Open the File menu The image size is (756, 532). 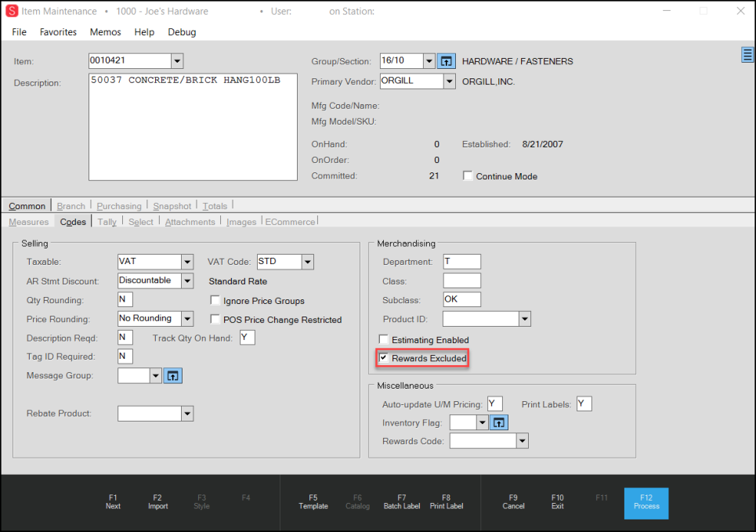point(20,32)
